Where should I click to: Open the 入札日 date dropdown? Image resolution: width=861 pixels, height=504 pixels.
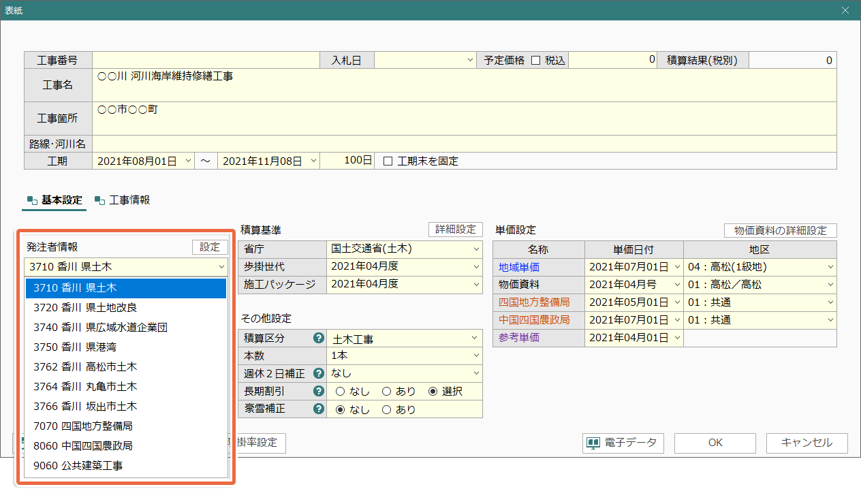tap(470, 60)
